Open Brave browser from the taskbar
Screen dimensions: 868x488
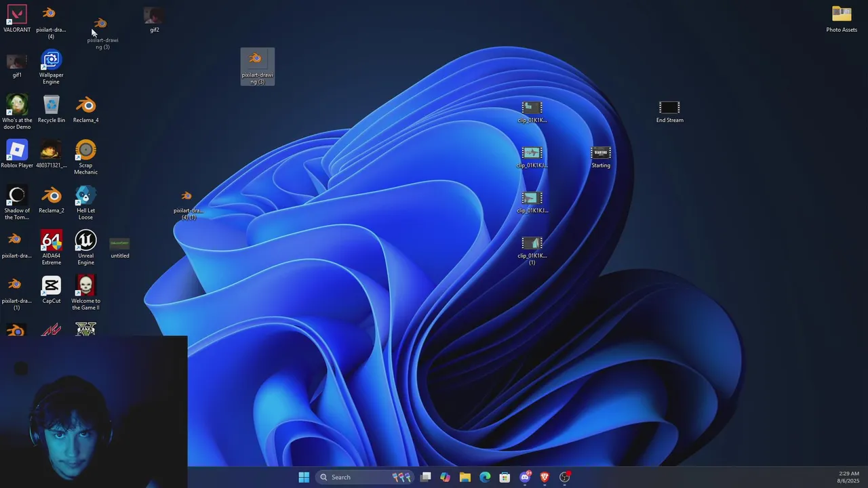(x=544, y=477)
